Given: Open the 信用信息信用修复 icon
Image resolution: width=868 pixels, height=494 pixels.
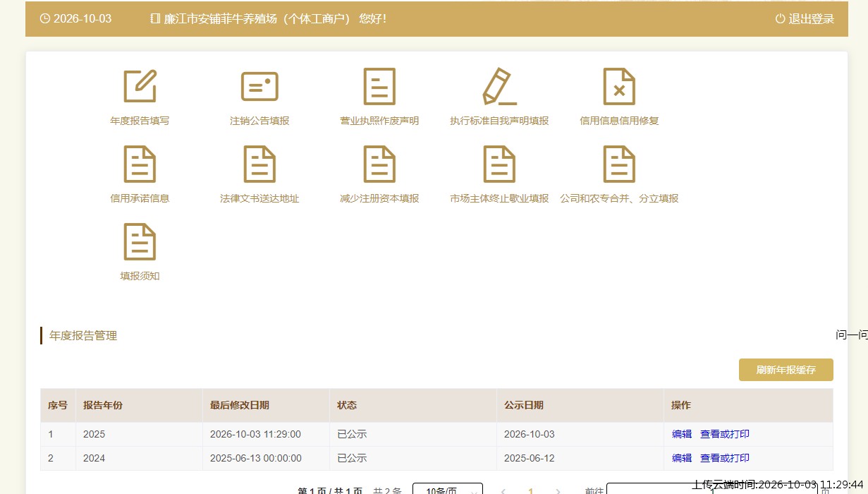Looking at the screenshot, I should point(619,87).
